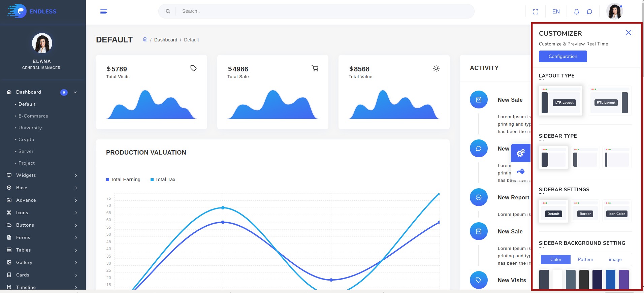Pick the purple sidebar color swatch

point(624,279)
